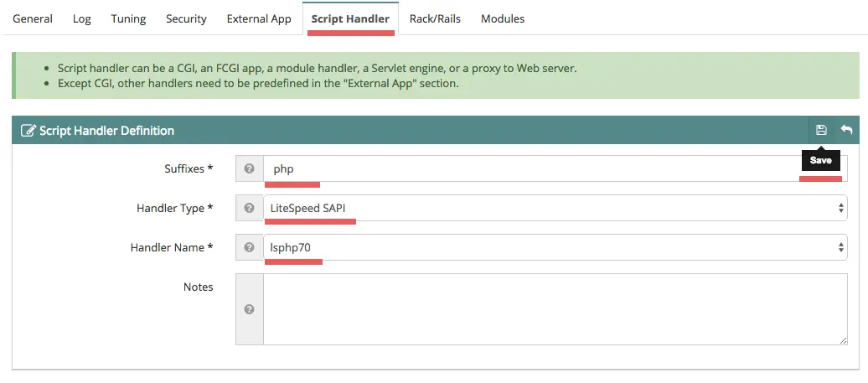Open the Handler Name dropdown showing lsphp70
The height and width of the screenshot is (383, 868).
coord(555,247)
